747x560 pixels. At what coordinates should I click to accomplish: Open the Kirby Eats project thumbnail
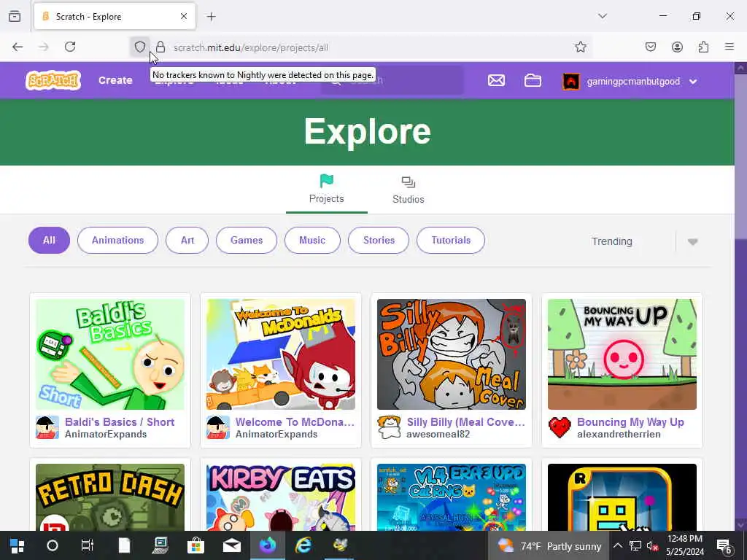coord(281,497)
